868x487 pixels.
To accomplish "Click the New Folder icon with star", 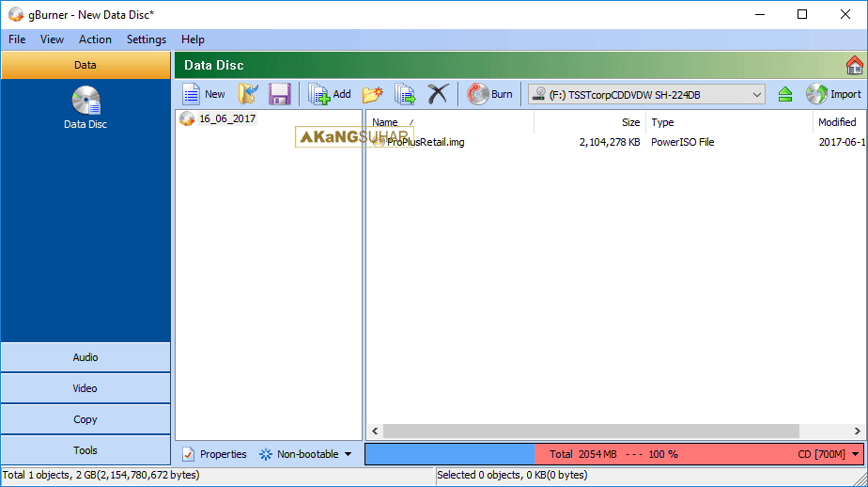I will coord(373,94).
